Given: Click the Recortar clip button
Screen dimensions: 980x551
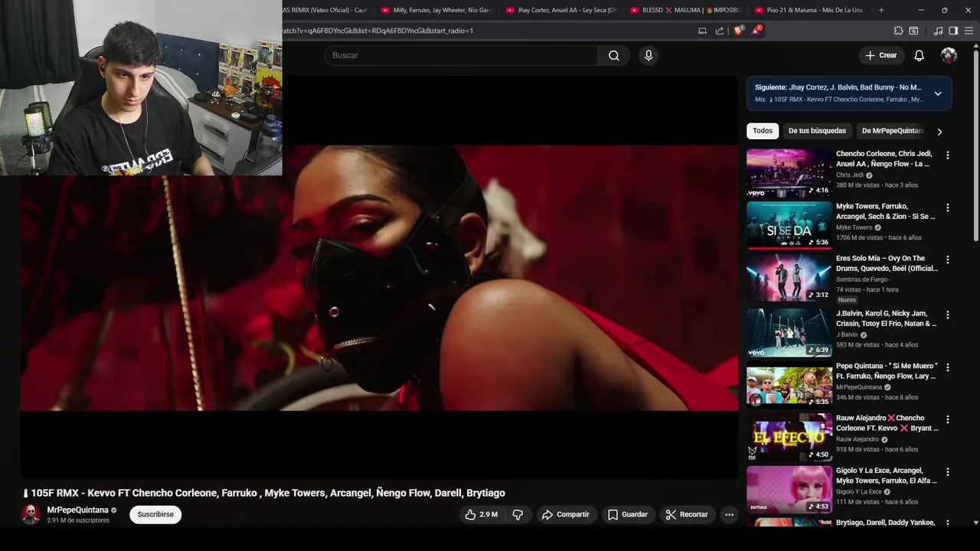Looking at the screenshot, I should (687, 514).
